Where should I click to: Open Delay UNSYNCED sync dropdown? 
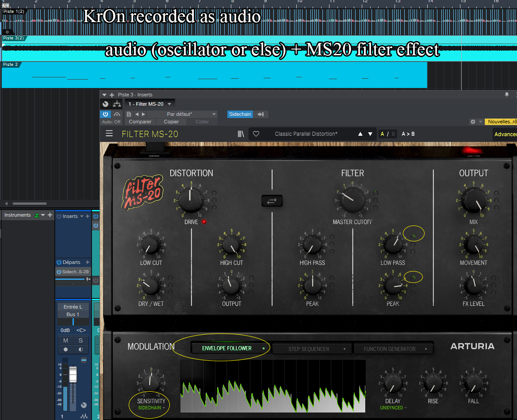[x=393, y=408]
